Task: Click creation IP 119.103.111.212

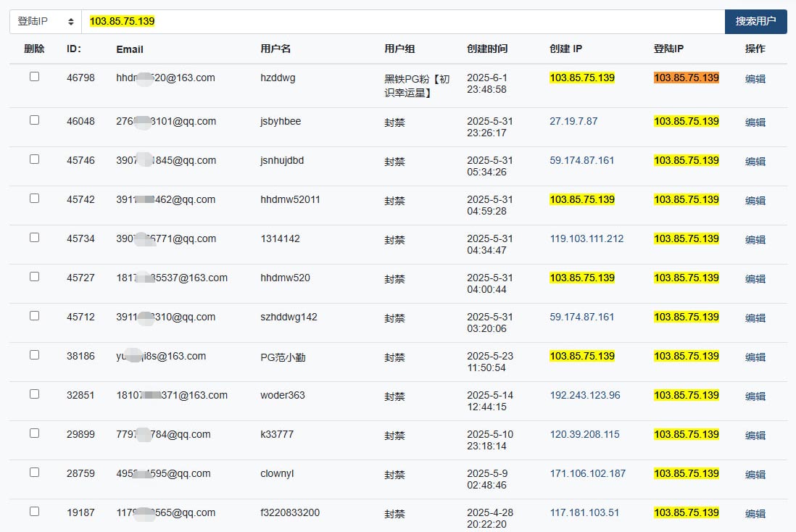Action: 586,238
